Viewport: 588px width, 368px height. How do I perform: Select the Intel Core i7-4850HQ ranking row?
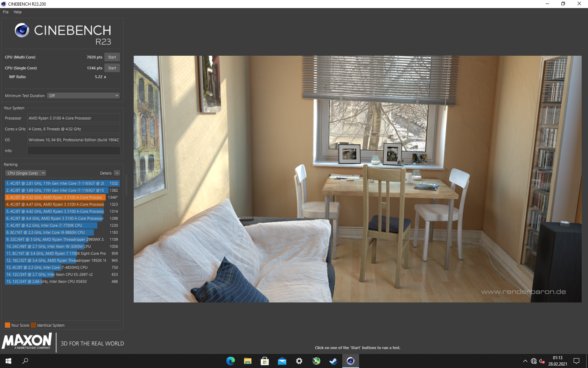tap(62, 267)
